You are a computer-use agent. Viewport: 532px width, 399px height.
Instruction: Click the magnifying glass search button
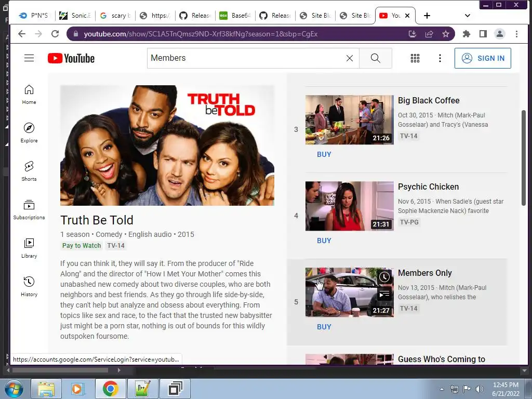coord(375,58)
